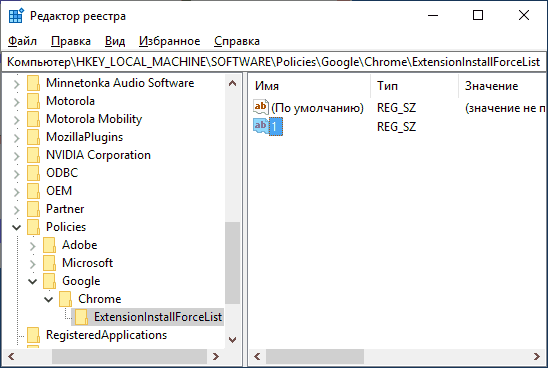The width and height of the screenshot is (548, 368).
Task: Maximize the Registry Editor window
Action: pos(478,15)
